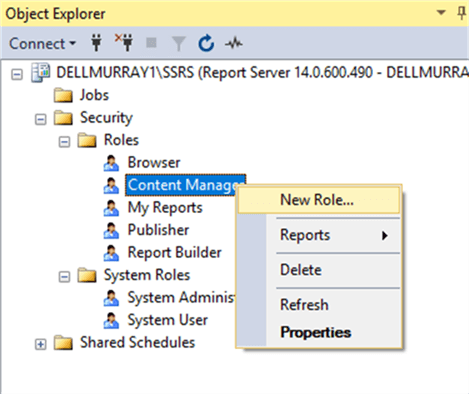The width and height of the screenshot is (469, 394).
Task: Expand the Shared Schedules folder node
Action: 40,344
